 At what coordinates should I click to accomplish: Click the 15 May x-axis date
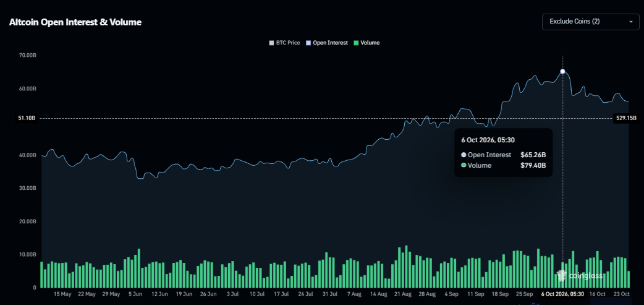(x=63, y=294)
